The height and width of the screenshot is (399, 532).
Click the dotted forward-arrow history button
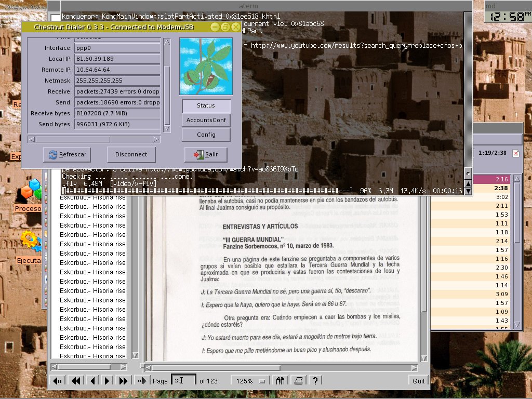click(x=142, y=381)
